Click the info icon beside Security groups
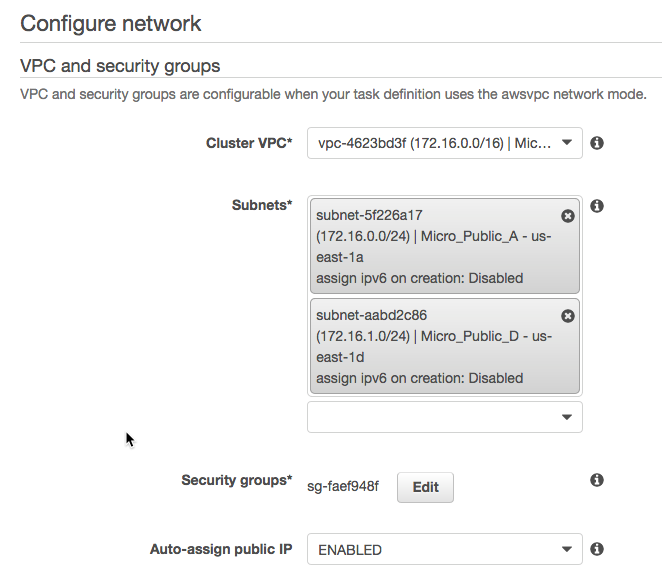 click(x=597, y=480)
